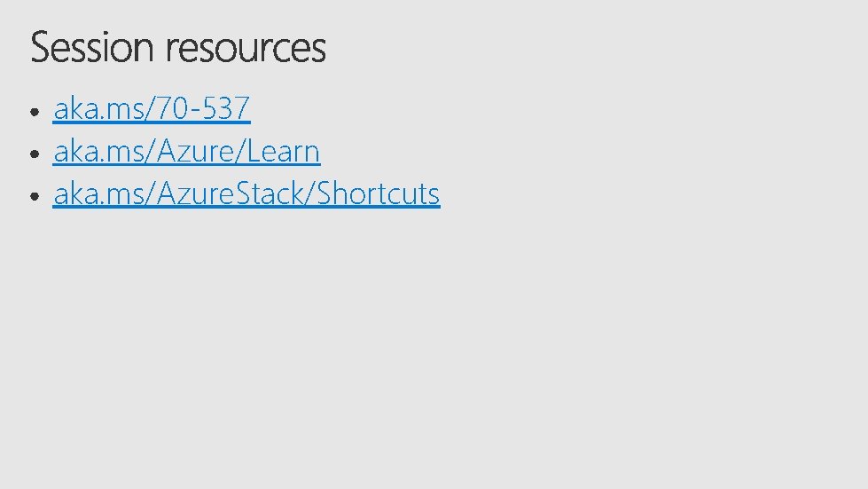Click the word resources in the title

[x=246, y=48]
